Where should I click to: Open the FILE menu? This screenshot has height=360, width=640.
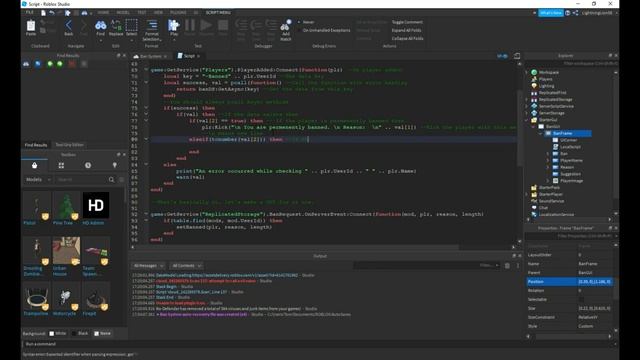(30, 13)
